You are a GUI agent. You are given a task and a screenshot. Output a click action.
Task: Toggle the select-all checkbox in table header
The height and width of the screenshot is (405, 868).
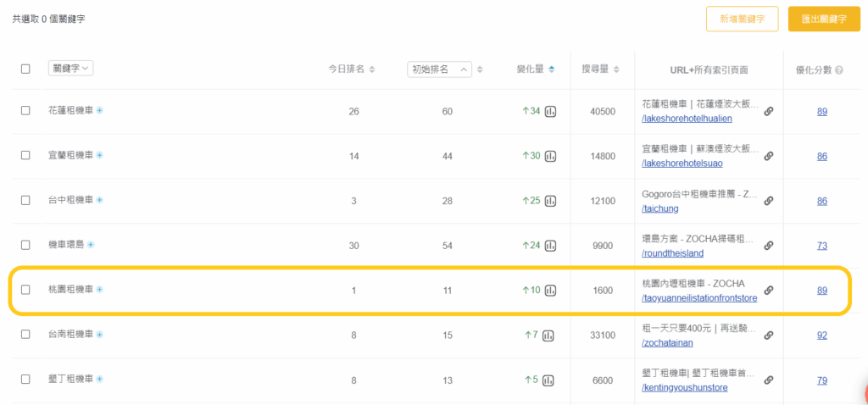pos(25,69)
